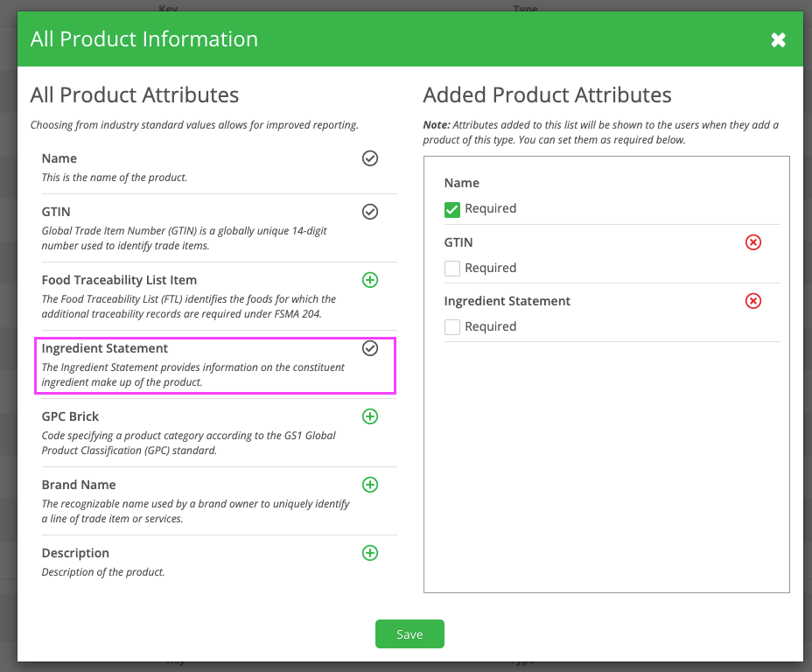The image size is (812, 672).
Task: Select the GPC Brick title text
Action: pos(70,416)
